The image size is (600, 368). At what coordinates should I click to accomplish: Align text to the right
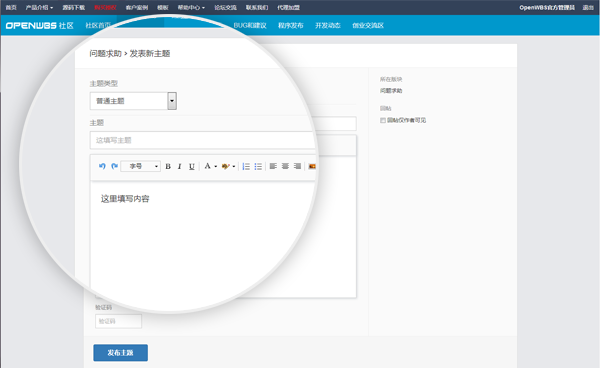pyautogui.click(x=297, y=166)
